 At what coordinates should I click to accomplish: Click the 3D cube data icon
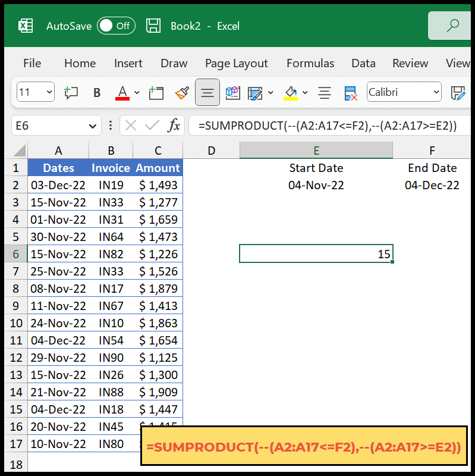click(x=232, y=92)
